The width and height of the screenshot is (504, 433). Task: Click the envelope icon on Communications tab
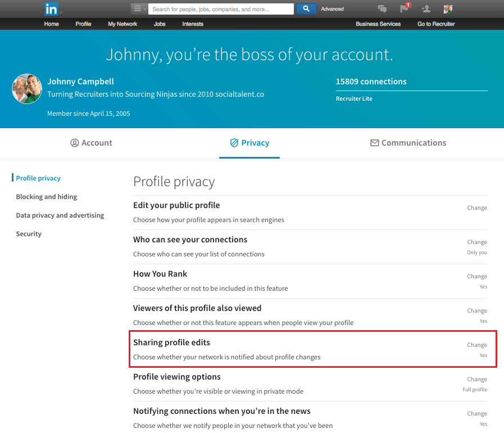tap(374, 143)
